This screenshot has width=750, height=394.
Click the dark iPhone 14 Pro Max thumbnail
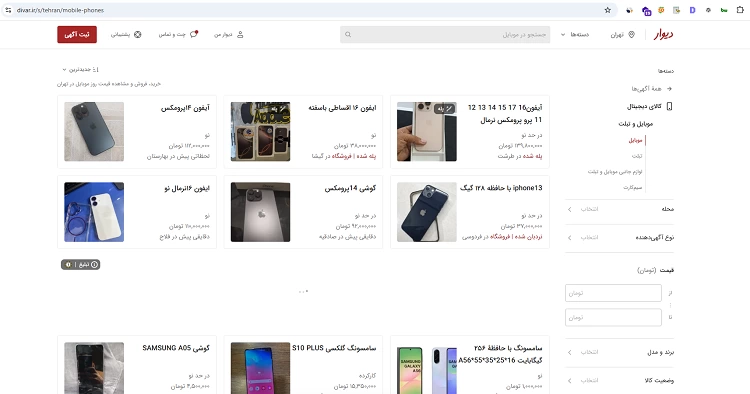click(x=94, y=131)
